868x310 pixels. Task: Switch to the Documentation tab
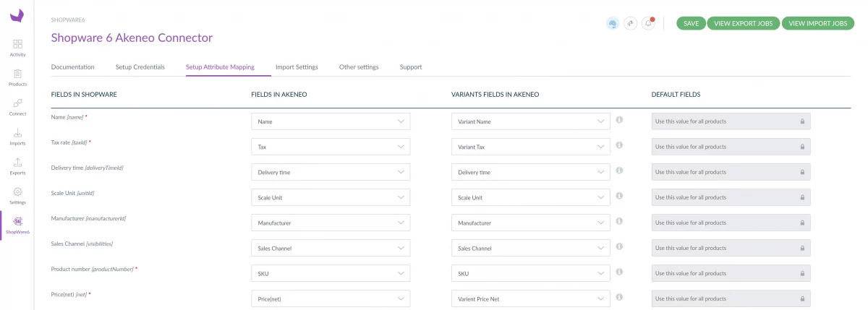[x=73, y=67]
